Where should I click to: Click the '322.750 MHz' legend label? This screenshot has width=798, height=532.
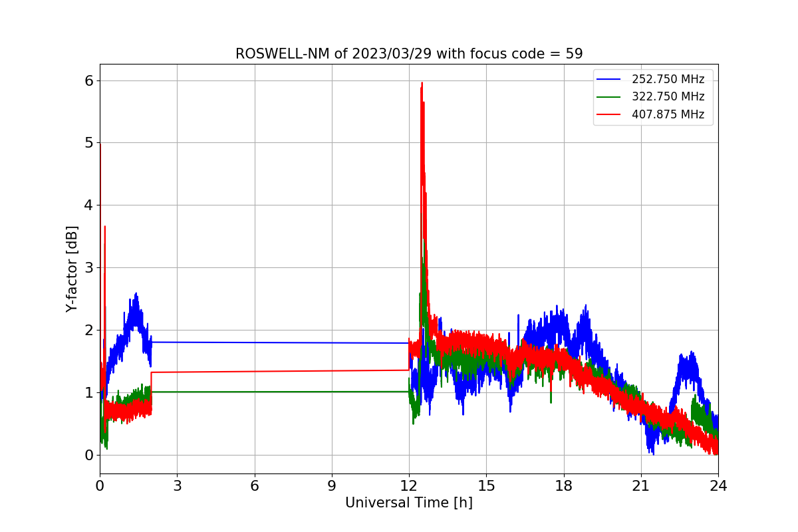pos(668,97)
